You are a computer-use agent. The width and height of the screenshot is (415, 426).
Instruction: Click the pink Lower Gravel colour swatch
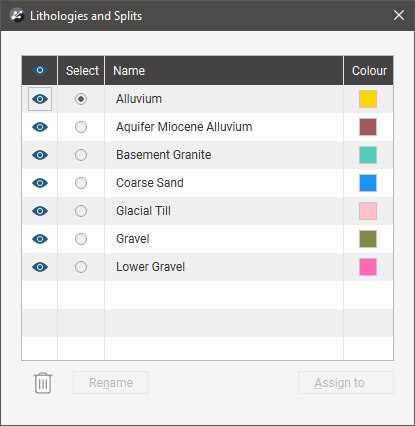[x=368, y=267]
